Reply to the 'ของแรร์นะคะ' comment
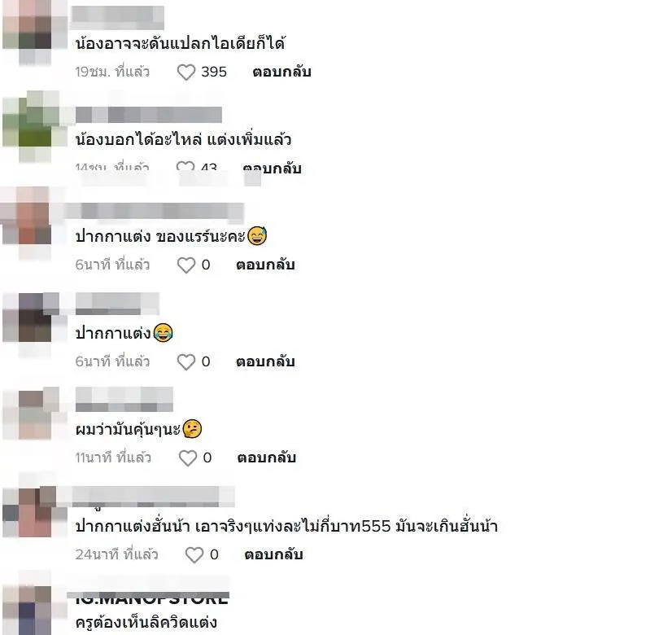The image size is (672, 635). (265, 265)
